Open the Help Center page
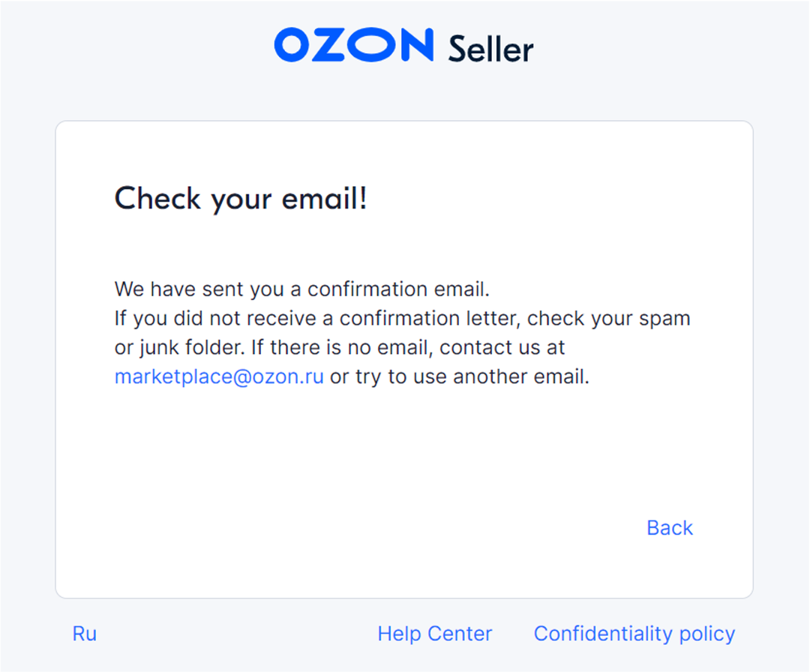Screen dimensions: 810x672 [x=434, y=634]
